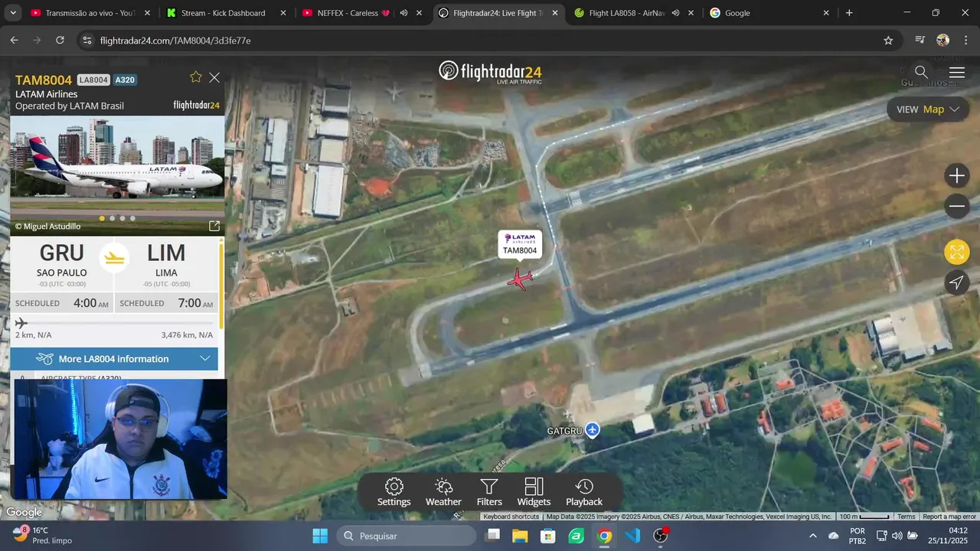Viewport: 980px width, 551px height.
Task: Open the weather widget showing 16°C
Action: click(x=42, y=535)
